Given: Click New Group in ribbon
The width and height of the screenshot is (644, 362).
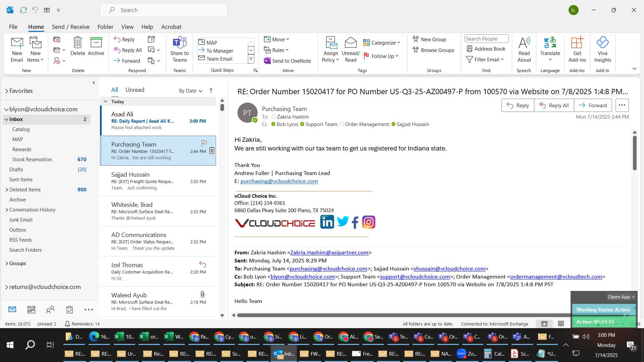Looking at the screenshot, I should (x=429, y=39).
